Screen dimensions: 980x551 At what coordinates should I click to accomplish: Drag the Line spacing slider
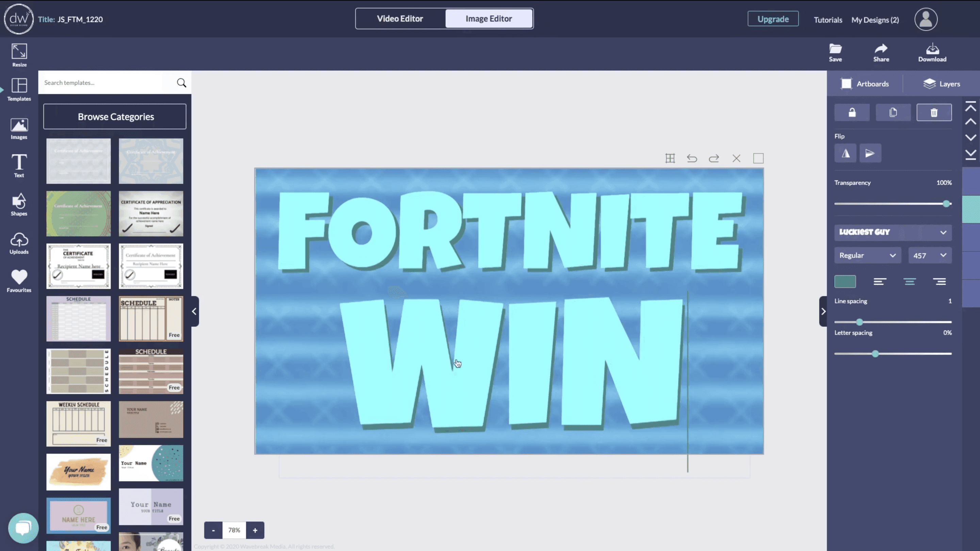[x=860, y=321]
